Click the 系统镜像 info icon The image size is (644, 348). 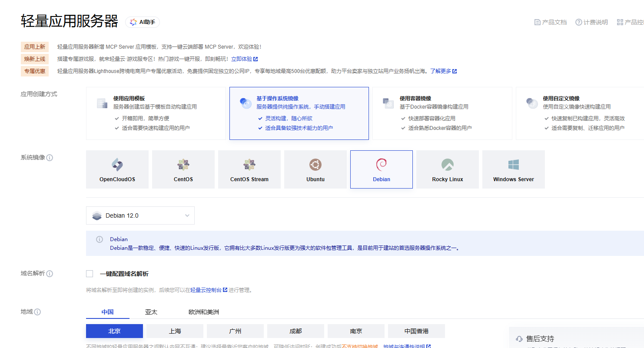(x=50, y=158)
